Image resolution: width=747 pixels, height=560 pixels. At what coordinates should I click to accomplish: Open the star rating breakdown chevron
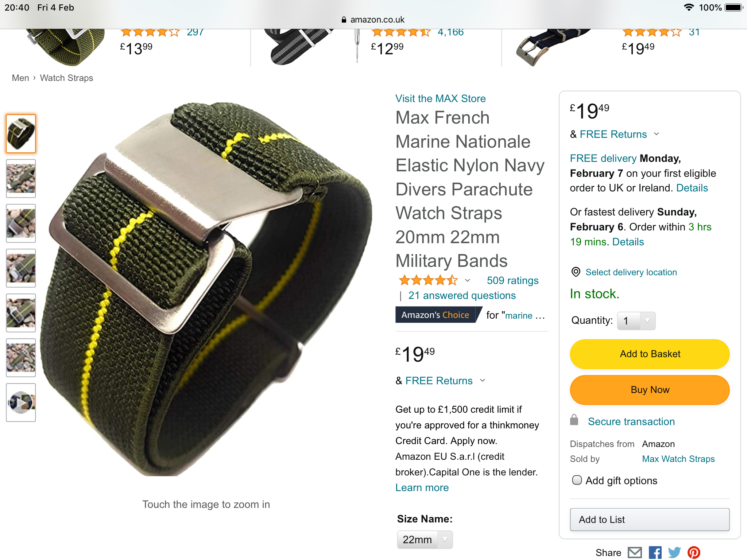click(x=468, y=280)
